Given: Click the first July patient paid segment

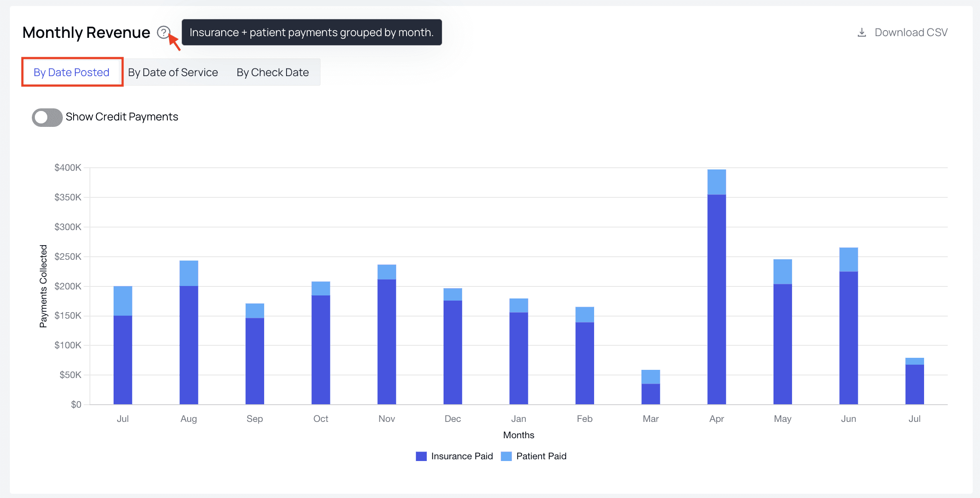Looking at the screenshot, I should point(123,301).
